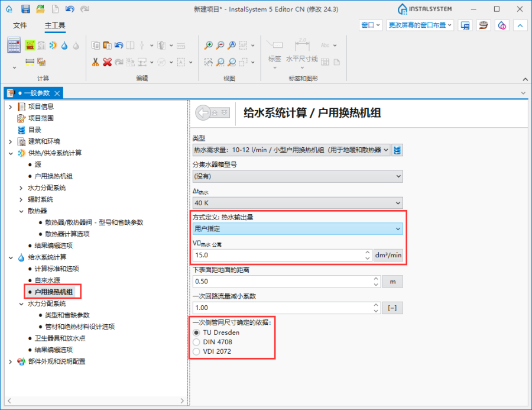Click the blue undo arrow in title bar
The image size is (532, 410).
[x=70, y=9]
